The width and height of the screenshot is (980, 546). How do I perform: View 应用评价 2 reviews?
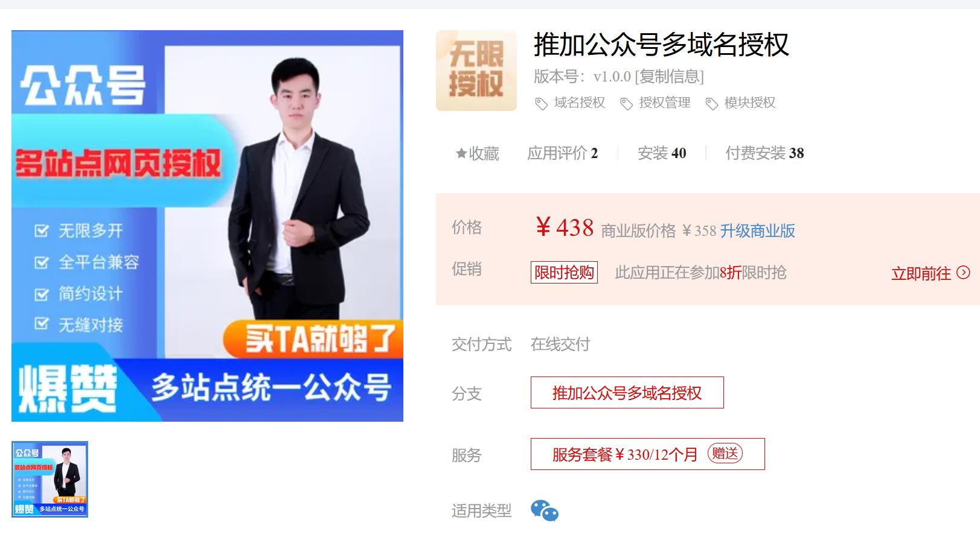pos(563,153)
